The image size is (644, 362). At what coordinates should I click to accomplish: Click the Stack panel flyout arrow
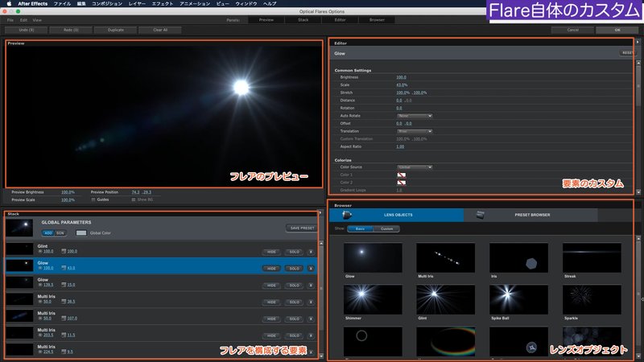(320, 212)
